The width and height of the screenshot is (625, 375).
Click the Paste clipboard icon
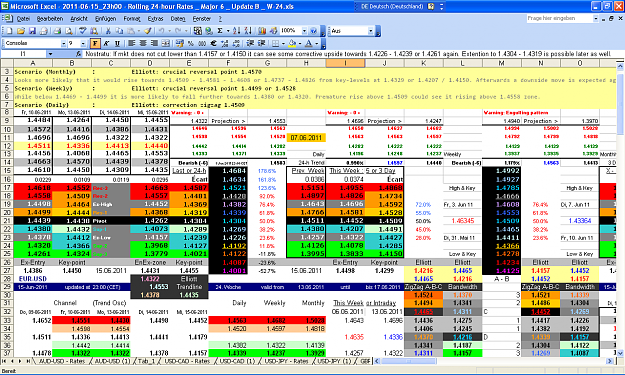tap(131, 31)
